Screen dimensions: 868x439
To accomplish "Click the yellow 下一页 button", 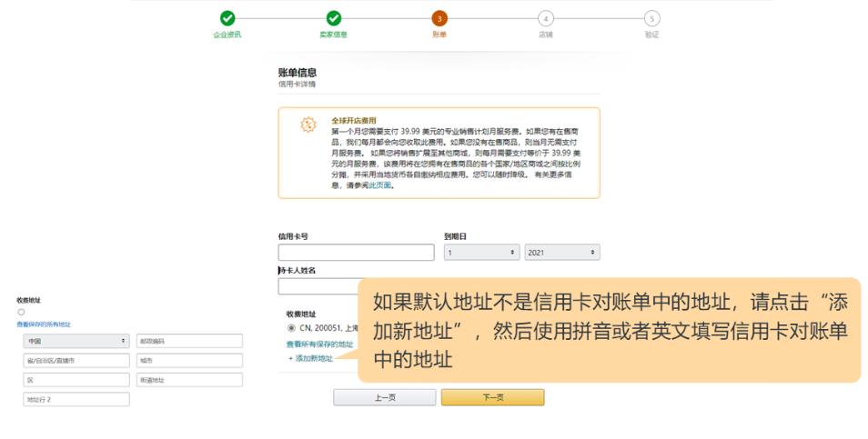I will pyautogui.click(x=492, y=397).
